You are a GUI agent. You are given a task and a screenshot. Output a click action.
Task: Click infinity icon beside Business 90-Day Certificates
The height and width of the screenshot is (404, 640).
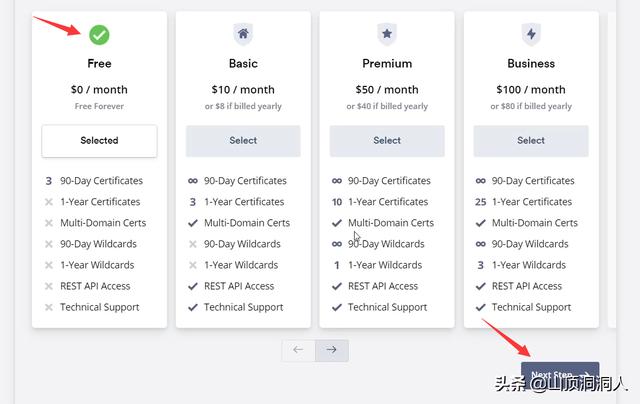[x=481, y=181]
